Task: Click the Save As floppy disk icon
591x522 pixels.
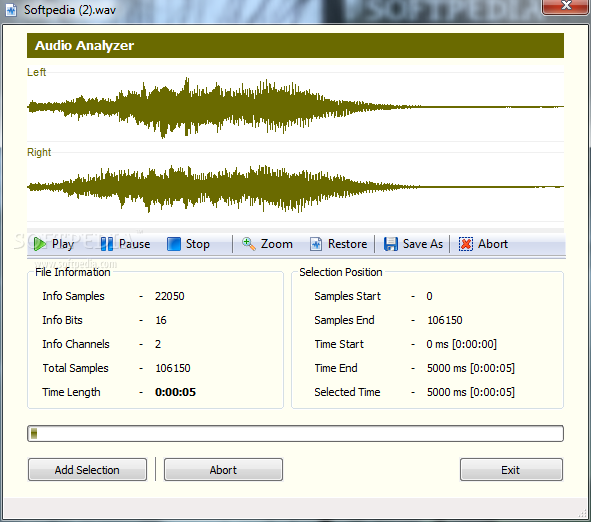Action: (x=391, y=244)
